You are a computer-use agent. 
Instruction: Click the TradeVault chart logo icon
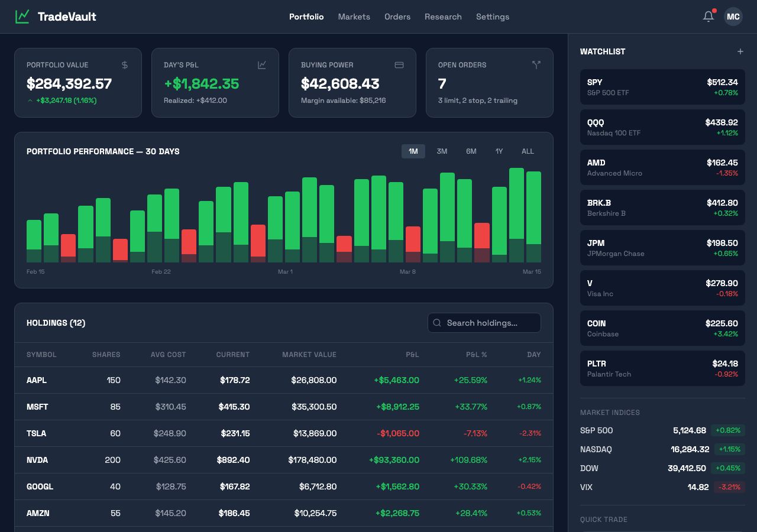coord(22,17)
